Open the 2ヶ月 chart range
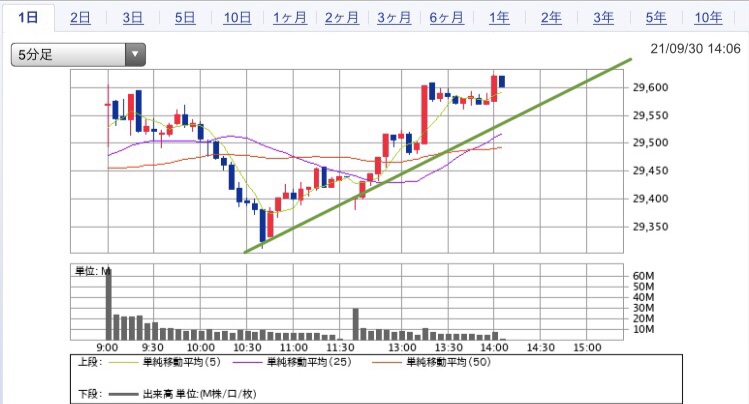The height and width of the screenshot is (404, 749). (342, 18)
